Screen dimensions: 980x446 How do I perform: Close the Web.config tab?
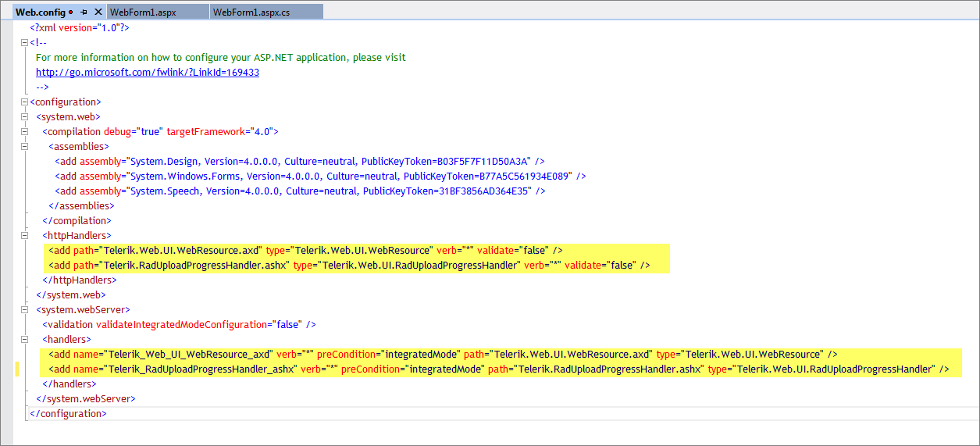pyautogui.click(x=98, y=12)
